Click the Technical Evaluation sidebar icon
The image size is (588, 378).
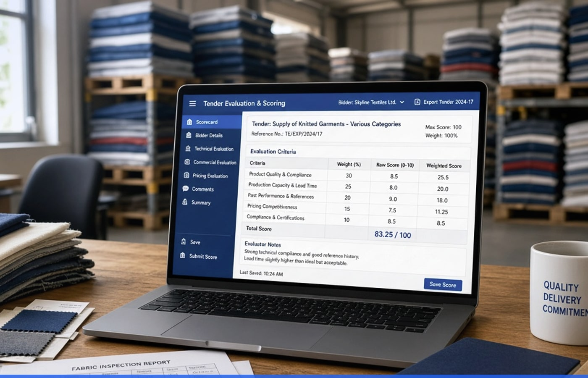click(188, 149)
